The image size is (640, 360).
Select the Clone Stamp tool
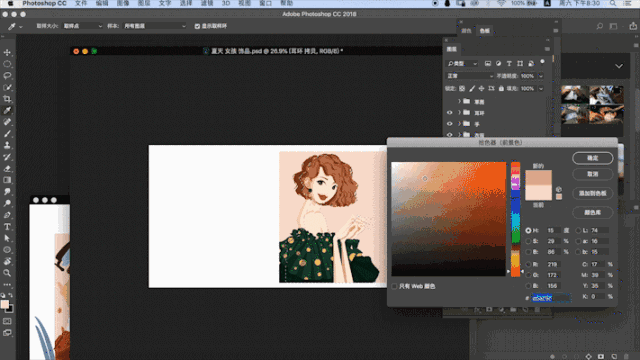point(7,145)
